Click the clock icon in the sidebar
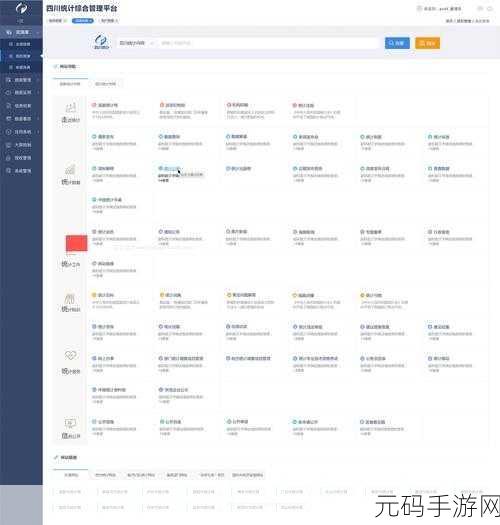This screenshot has height=525, width=500. tap(9, 132)
